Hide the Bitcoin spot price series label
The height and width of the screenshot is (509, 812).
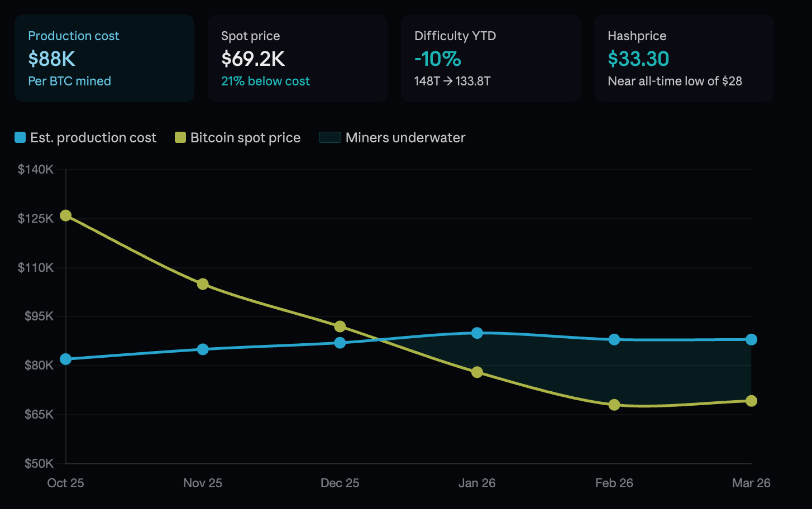tap(245, 138)
